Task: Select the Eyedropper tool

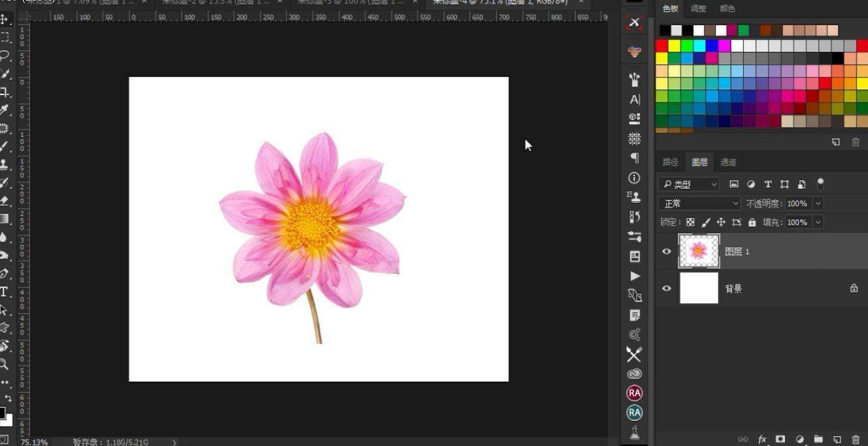Action: (5, 110)
